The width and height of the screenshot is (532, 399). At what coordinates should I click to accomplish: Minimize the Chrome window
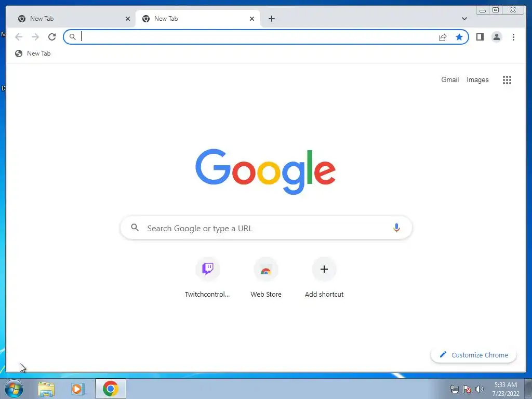point(483,10)
